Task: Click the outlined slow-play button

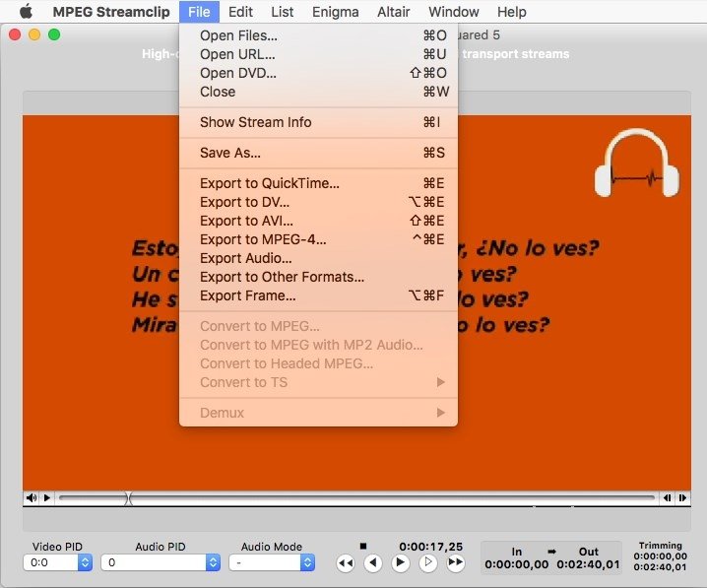Action: click(x=428, y=562)
